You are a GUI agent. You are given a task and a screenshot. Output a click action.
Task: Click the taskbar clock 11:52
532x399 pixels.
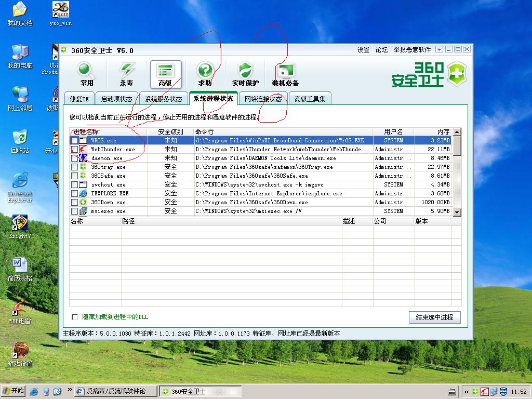point(518,392)
